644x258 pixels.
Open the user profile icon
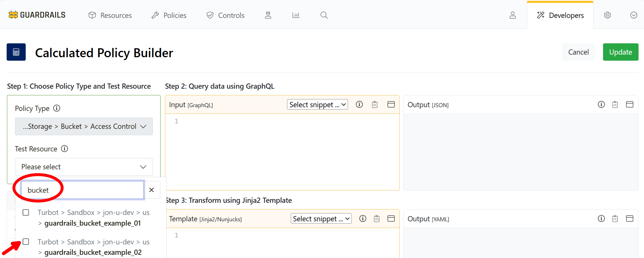(512, 15)
